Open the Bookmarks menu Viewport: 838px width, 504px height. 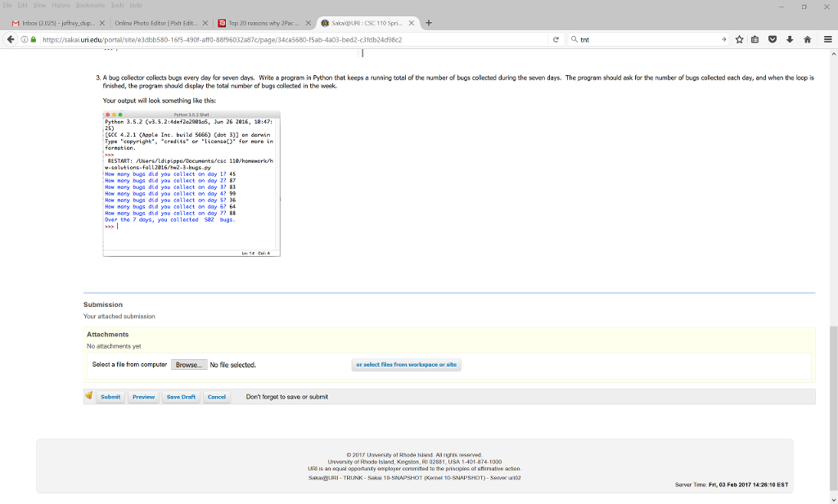click(90, 5)
